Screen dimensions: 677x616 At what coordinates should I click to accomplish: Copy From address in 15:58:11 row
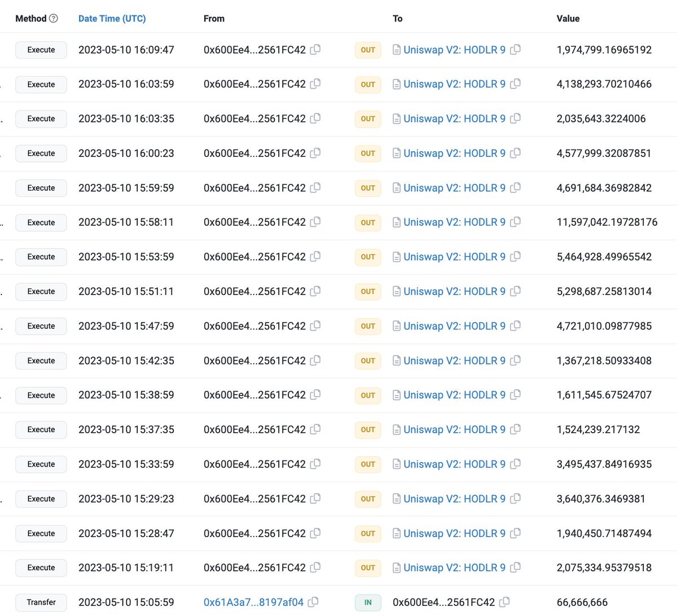coord(315,222)
